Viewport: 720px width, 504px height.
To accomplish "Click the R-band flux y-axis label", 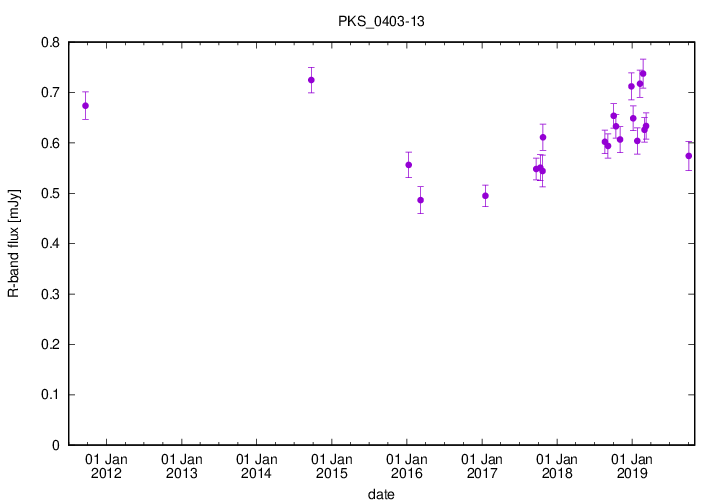I will (x=14, y=243).
